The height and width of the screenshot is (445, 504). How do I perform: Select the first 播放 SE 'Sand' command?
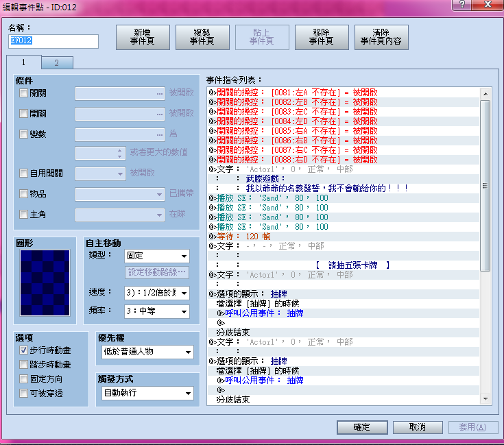344,198
